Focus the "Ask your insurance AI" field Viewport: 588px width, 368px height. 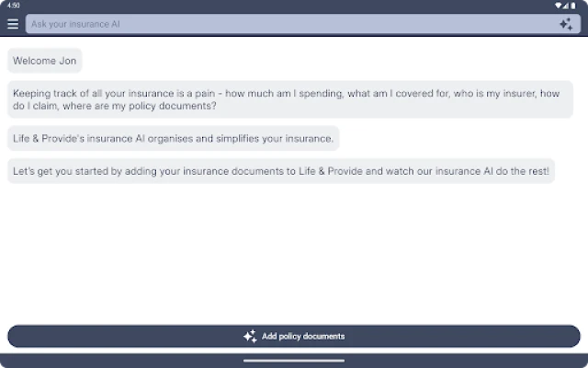click(x=276, y=24)
